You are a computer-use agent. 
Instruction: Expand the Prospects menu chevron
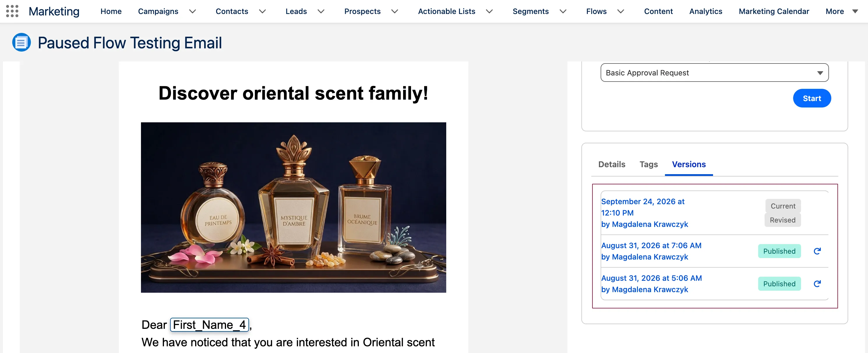(x=395, y=11)
